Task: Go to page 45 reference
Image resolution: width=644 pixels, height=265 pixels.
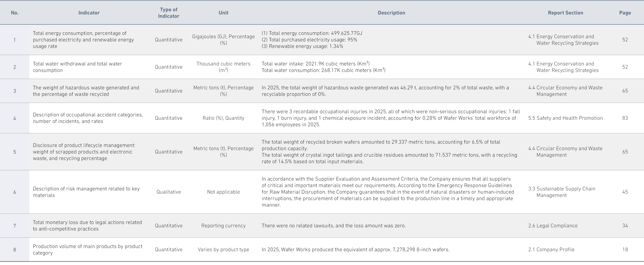Action: (x=625, y=192)
